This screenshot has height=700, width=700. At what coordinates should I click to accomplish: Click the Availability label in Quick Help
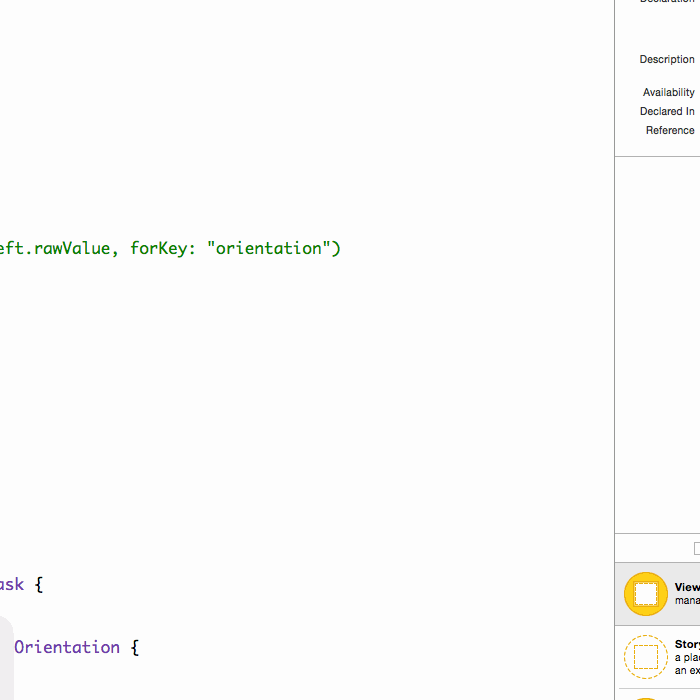(668, 93)
